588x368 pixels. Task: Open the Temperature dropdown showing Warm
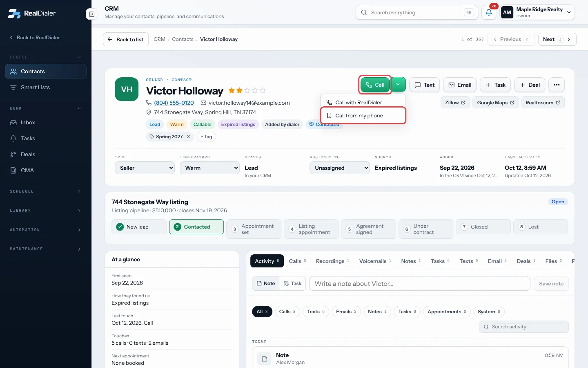point(209,168)
